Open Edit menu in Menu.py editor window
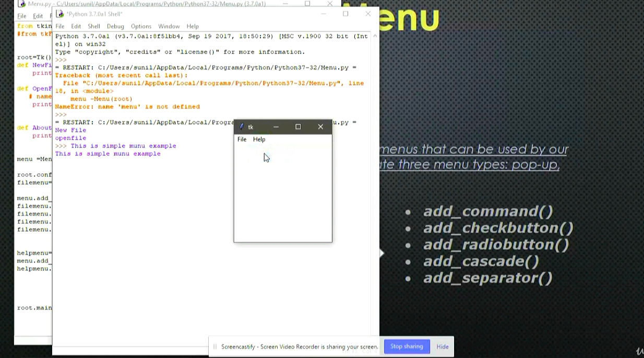Viewport: 644px width, 358px height. pos(38,16)
